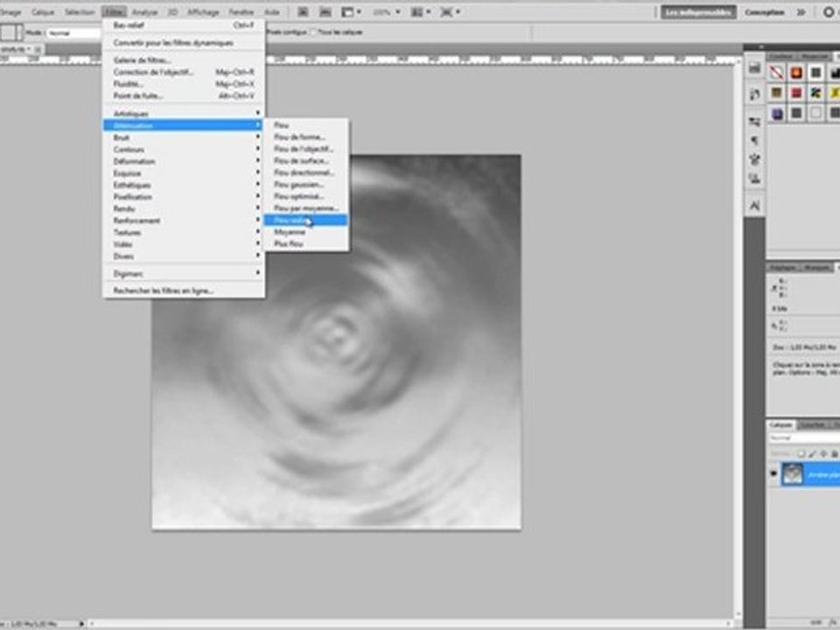The height and width of the screenshot is (630, 840).
Task: Choose 'Point de fuite...' menu entry
Action: pyautogui.click(x=183, y=95)
